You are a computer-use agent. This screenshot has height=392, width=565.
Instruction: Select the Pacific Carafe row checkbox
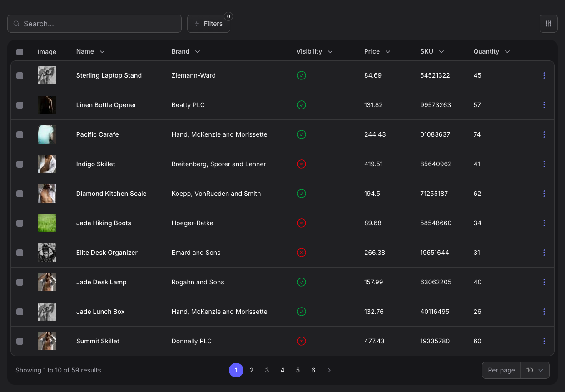coord(20,134)
